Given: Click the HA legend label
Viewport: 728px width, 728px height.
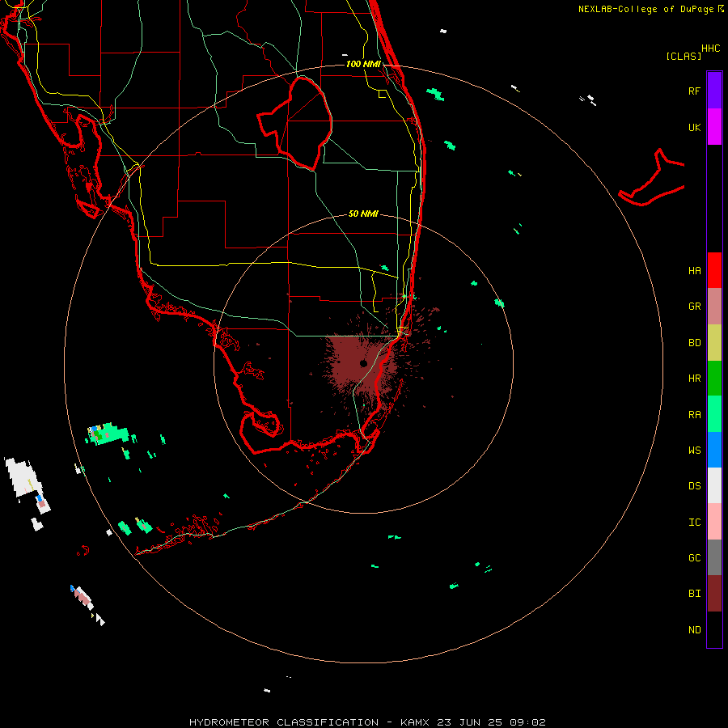Looking at the screenshot, I should click(694, 270).
